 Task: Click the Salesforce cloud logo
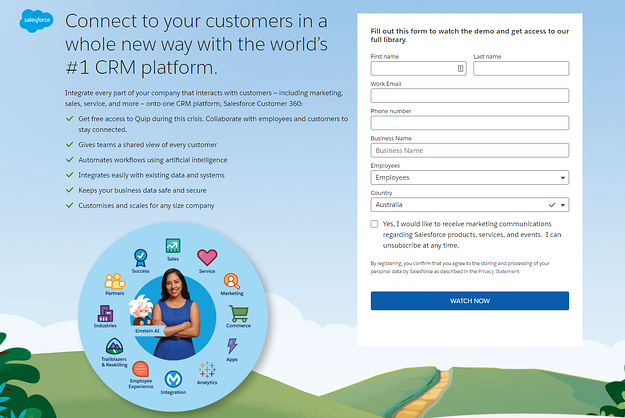36,20
